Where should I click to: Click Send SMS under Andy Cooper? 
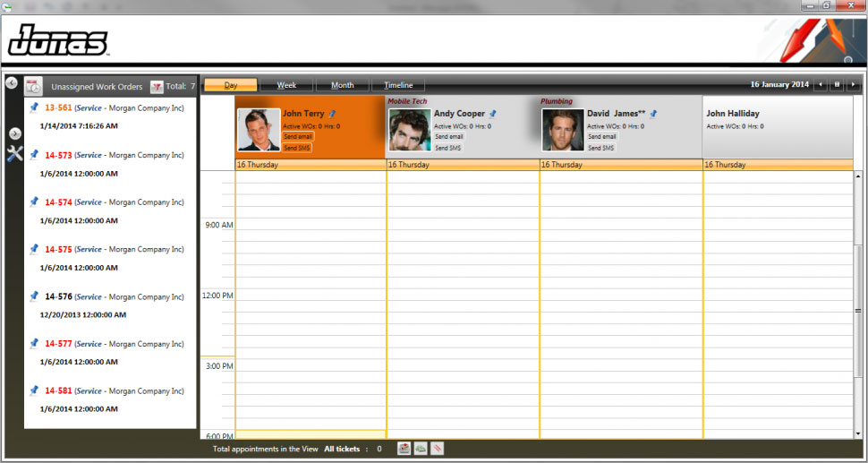[447, 148]
